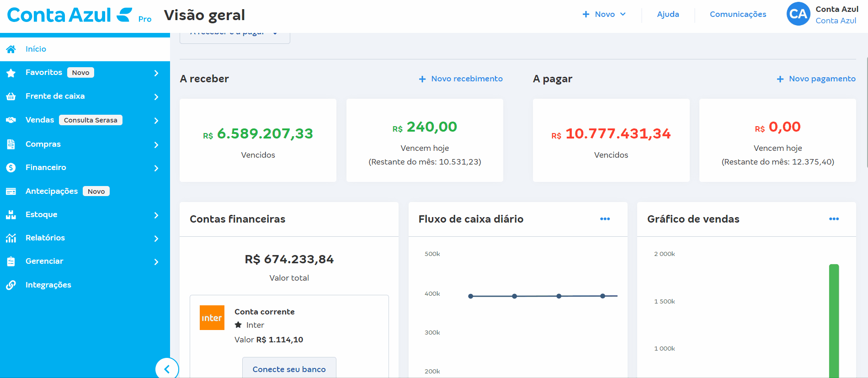This screenshot has width=868, height=378.
Task: Click the Conta Azul logo
Action: [x=69, y=15]
